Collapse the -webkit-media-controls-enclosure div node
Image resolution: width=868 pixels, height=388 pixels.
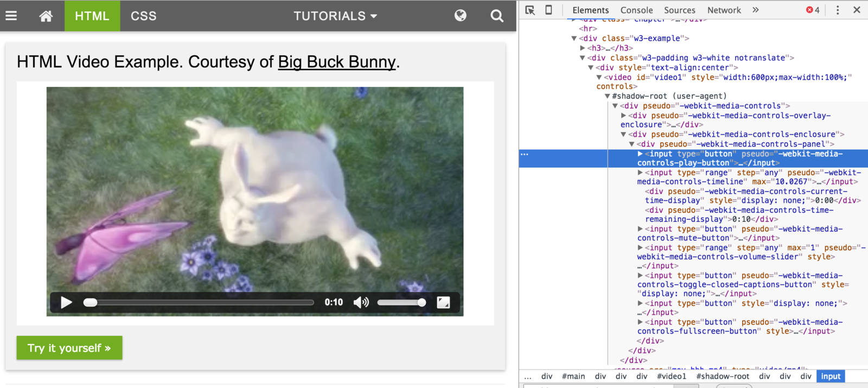[624, 135]
